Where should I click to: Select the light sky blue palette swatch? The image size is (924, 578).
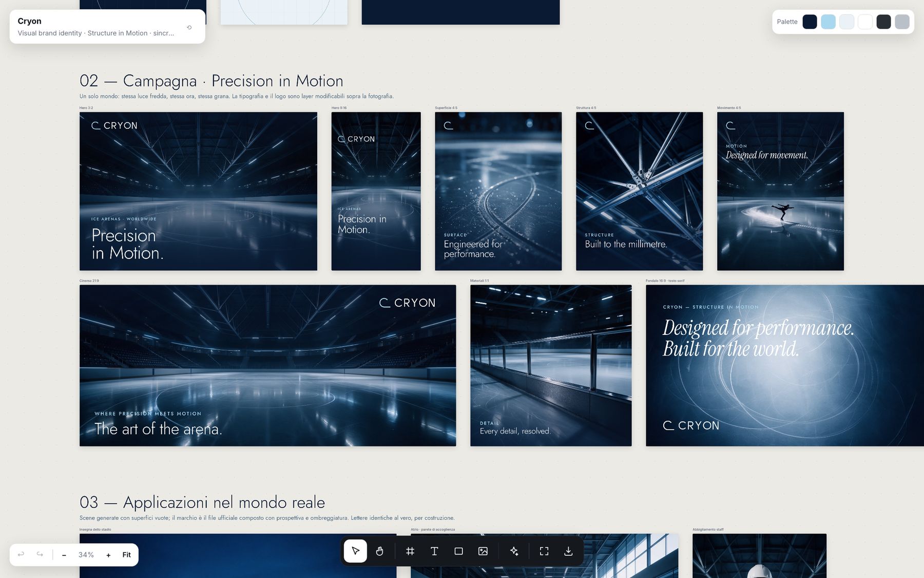[x=828, y=22]
